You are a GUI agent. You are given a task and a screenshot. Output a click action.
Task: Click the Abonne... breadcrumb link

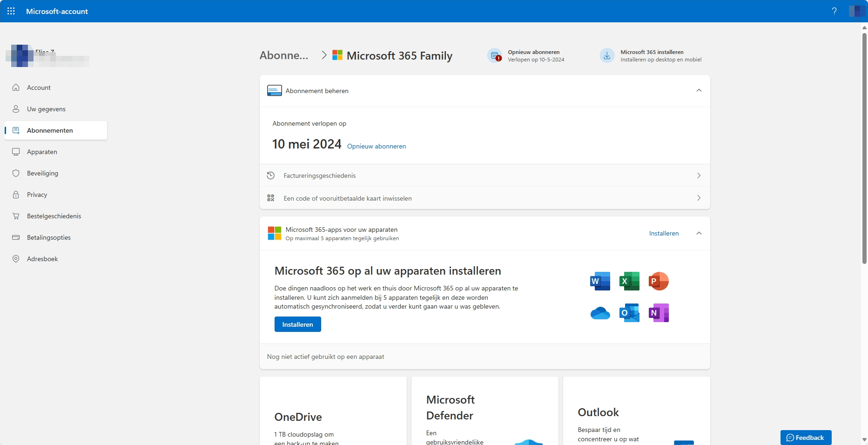(284, 55)
